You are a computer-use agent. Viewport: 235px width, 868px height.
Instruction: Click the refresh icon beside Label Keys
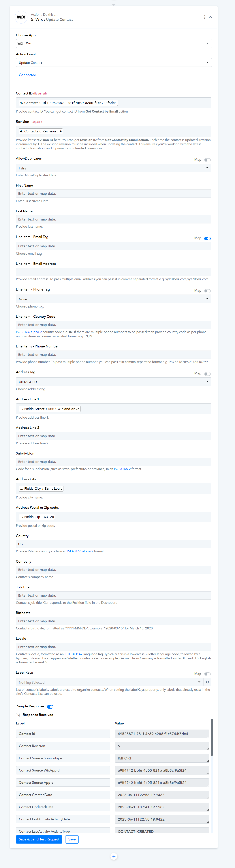[x=207, y=682]
